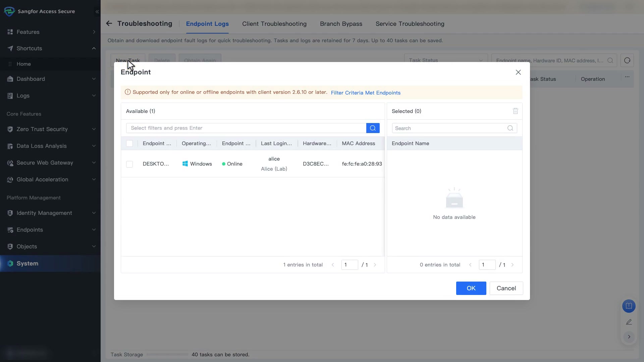Screen dimensions: 644x362
Task: Click the Endpoints icon in sidebar
Action: tap(10, 230)
